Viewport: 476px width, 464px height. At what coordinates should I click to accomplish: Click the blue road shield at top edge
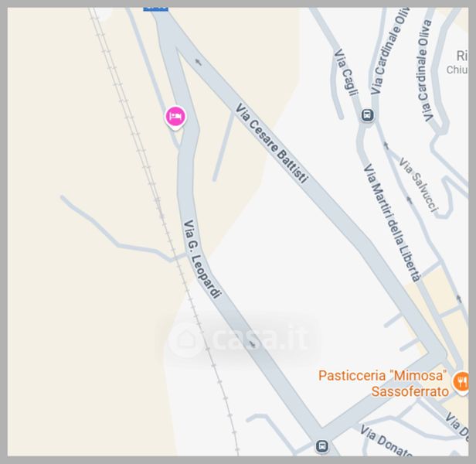click(155, 9)
